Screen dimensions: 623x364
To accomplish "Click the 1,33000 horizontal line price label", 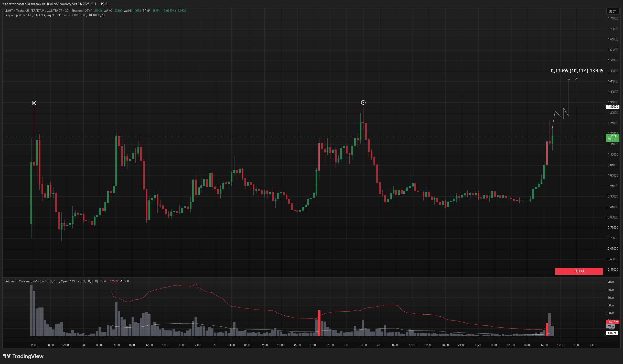I will (613, 107).
